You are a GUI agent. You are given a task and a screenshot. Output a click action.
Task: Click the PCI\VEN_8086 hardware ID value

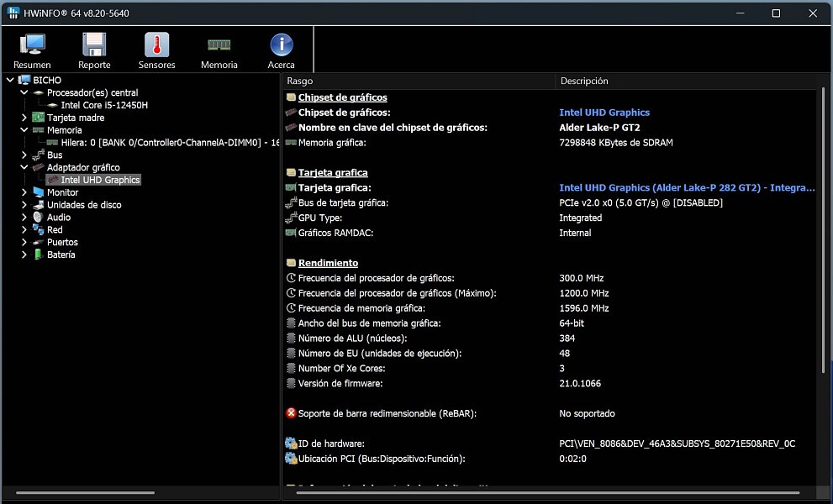(677, 444)
